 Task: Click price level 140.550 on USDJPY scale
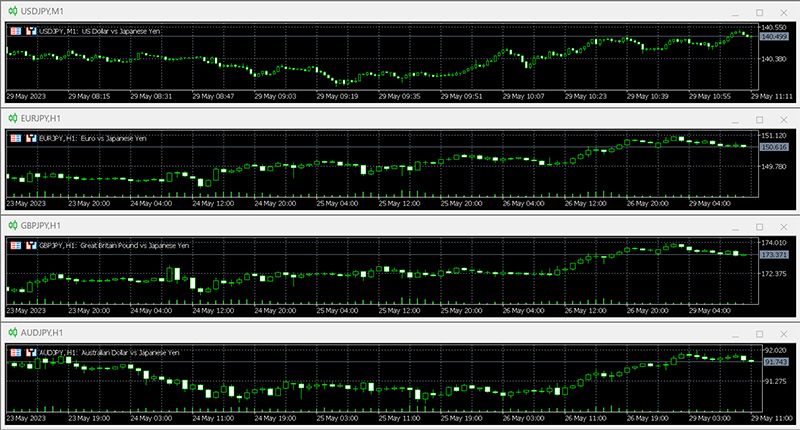pos(774,28)
